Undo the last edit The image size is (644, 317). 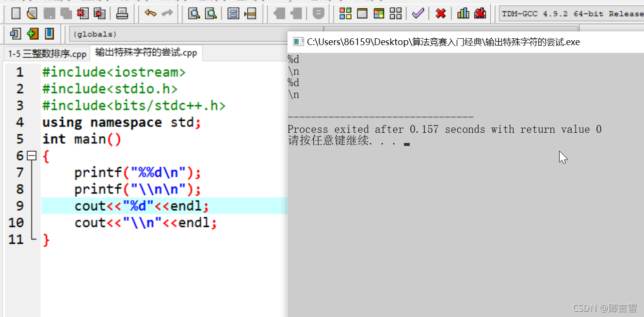pyautogui.click(x=150, y=14)
